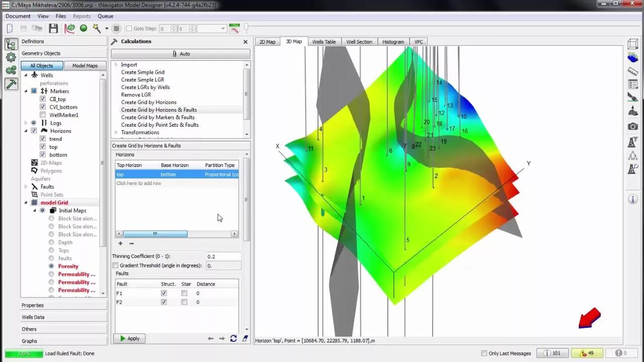Click the refresh arrows icon near Apply
Viewport: 644px width, 362px height.
point(233,338)
